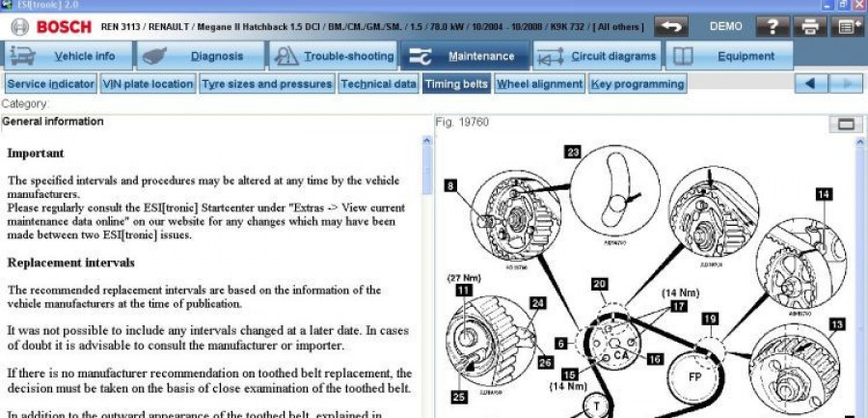Click callout number 11 in diagram
The width and height of the screenshot is (868, 418).
click(464, 290)
